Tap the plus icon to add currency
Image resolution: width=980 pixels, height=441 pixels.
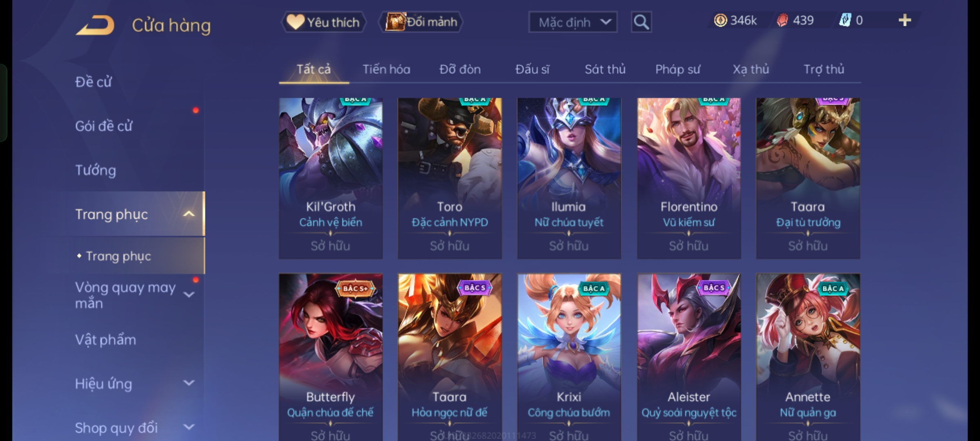tap(905, 20)
